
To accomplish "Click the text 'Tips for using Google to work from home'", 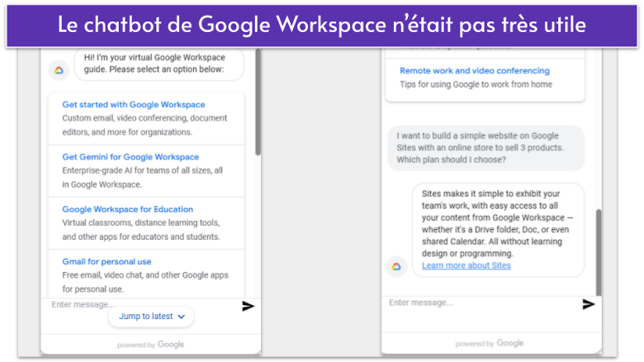I will [476, 84].
